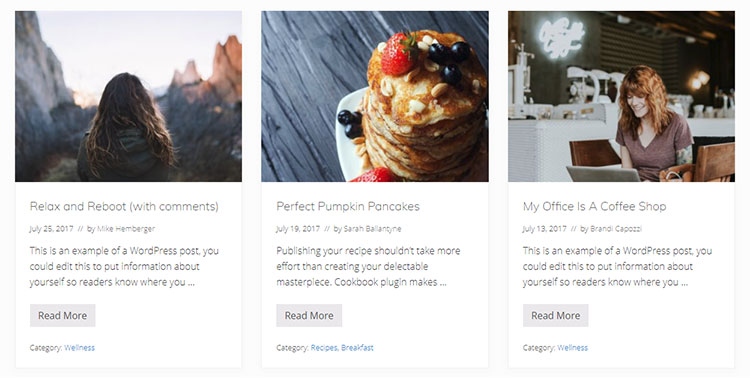Open My Office Is A Coffee Shop title

(595, 207)
